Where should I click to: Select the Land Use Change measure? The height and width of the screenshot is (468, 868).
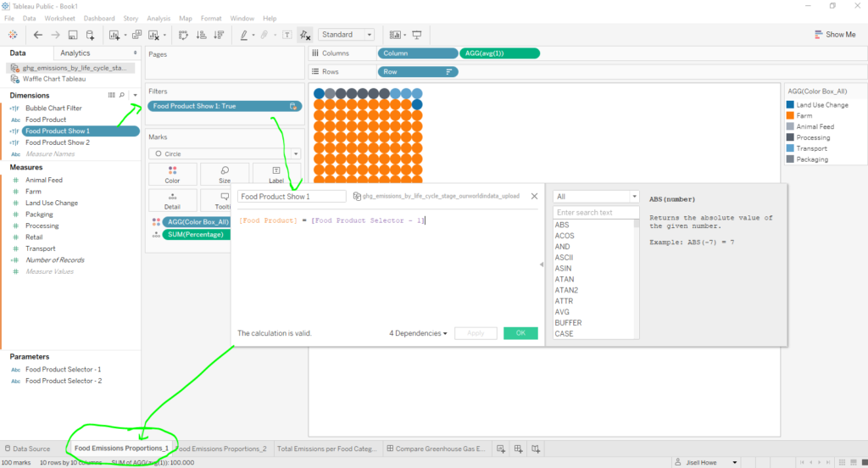point(52,203)
